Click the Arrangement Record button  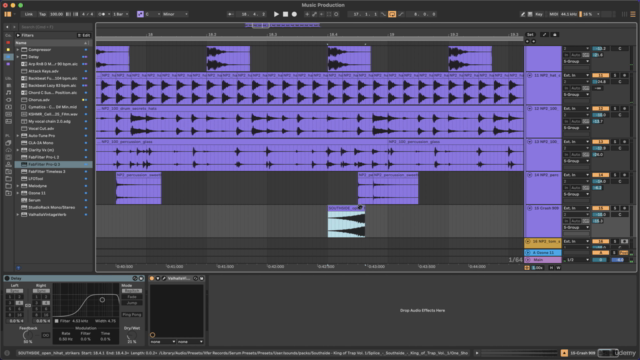(294, 14)
